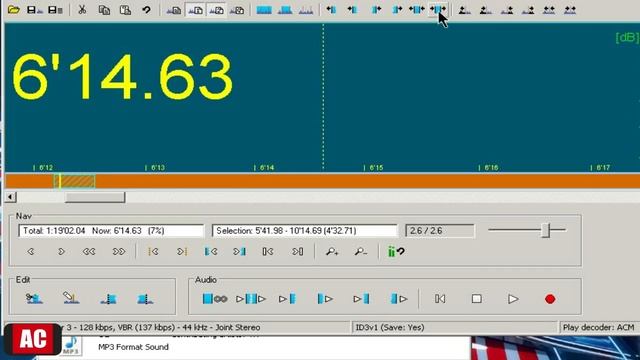The height and width of the screenshot is (360, 640).
Task: Click the green pause-detection icon in Nav
Action: (x=396, y=252)
